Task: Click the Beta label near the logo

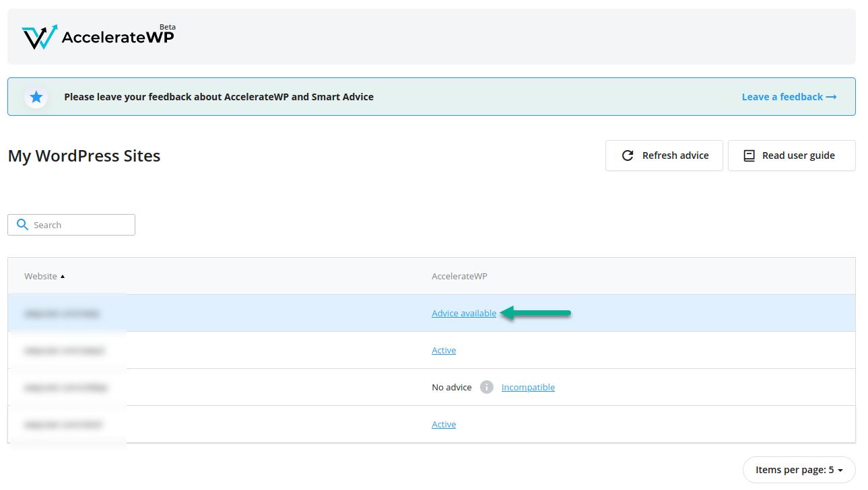Action: pos(168,26)
